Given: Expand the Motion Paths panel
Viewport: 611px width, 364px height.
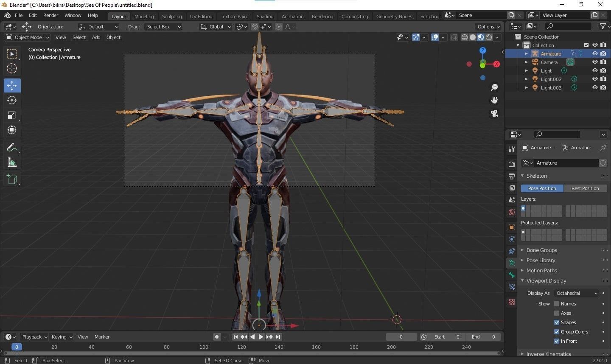Looking at the screenshot, I should coord(542,271).
